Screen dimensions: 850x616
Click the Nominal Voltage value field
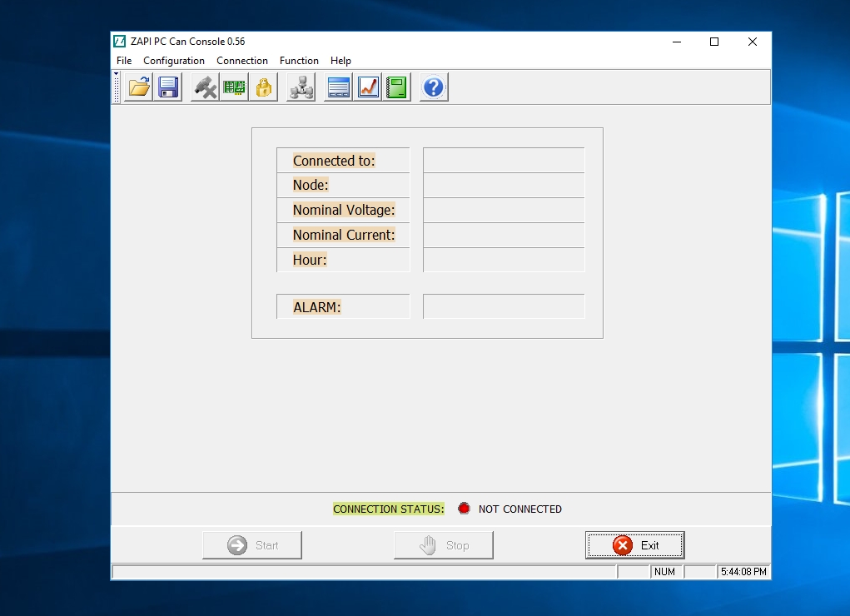[504, 211]
